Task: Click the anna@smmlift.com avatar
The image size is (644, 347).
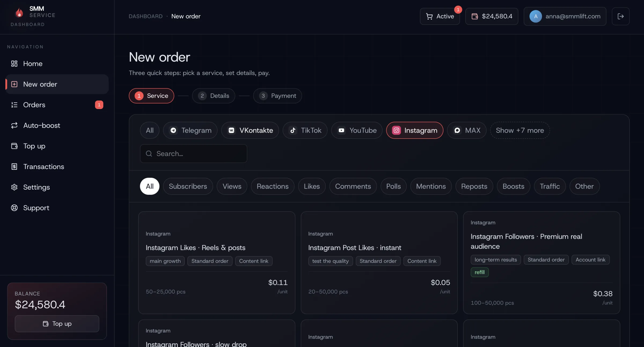Action: [535, 16]
